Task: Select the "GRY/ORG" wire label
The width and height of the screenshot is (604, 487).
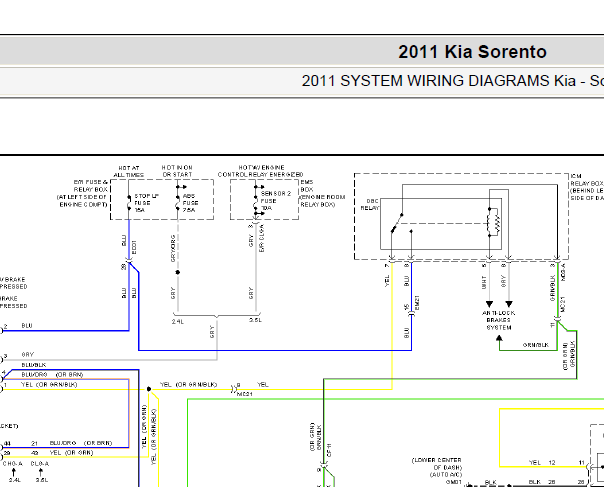Action: coord(173,249)
